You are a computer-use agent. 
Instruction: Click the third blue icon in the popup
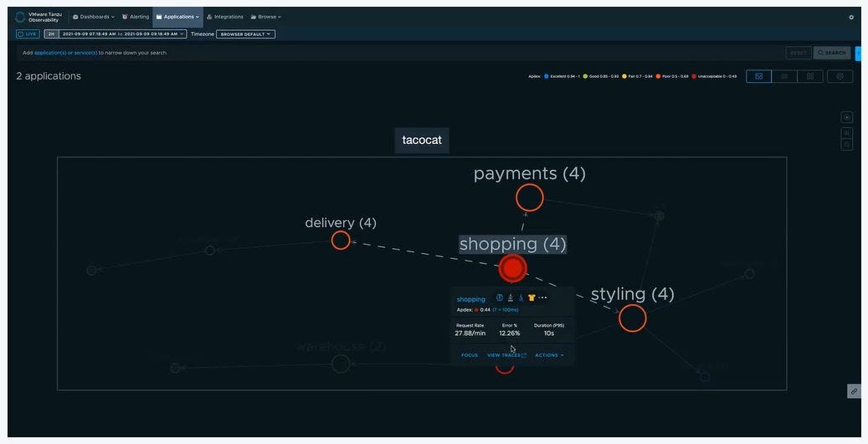[x=521, y=297]
